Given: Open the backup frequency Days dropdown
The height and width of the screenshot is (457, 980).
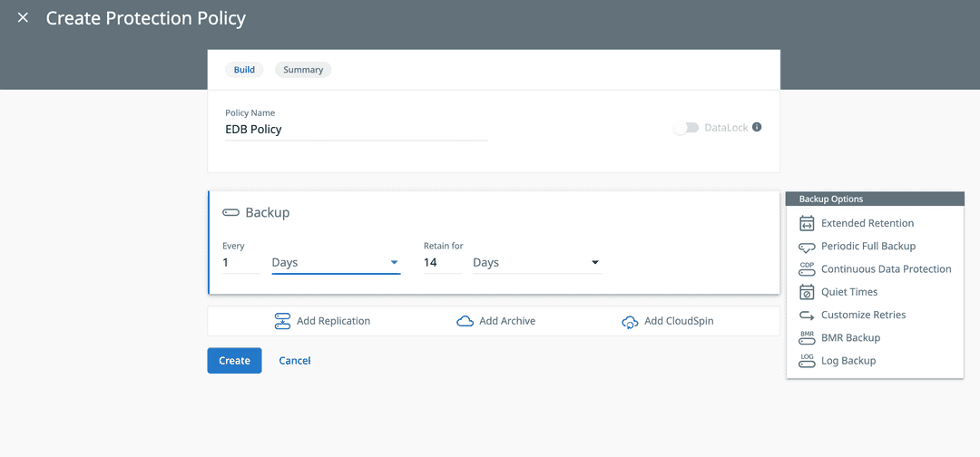Looking at the screenshot, I should (336, 262).
